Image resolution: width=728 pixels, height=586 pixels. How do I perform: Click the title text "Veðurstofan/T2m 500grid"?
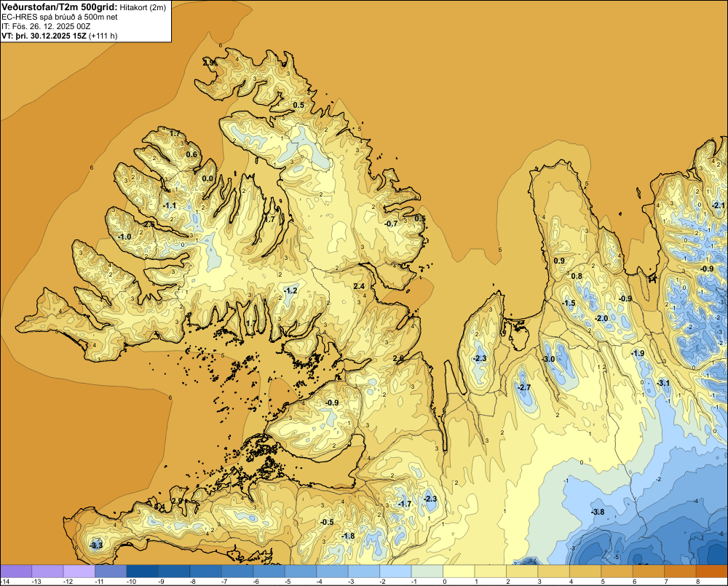[x=60, y=7]
